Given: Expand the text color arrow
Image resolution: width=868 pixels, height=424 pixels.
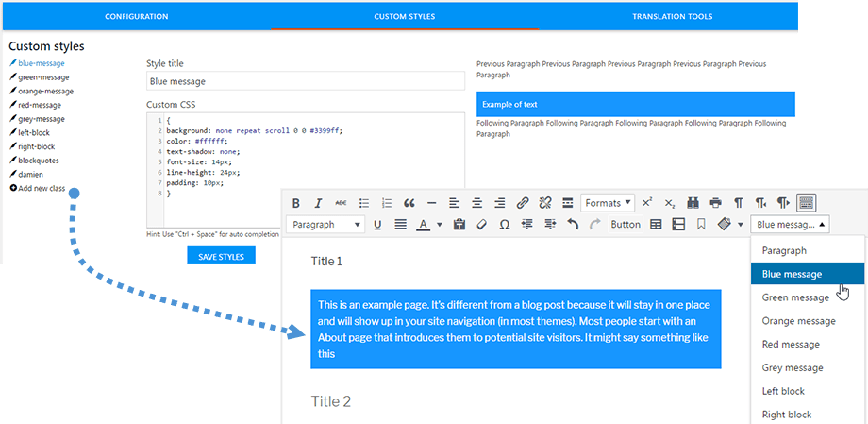Looking at the screenshot, I should pyautogui.click(x=440, y=225).
